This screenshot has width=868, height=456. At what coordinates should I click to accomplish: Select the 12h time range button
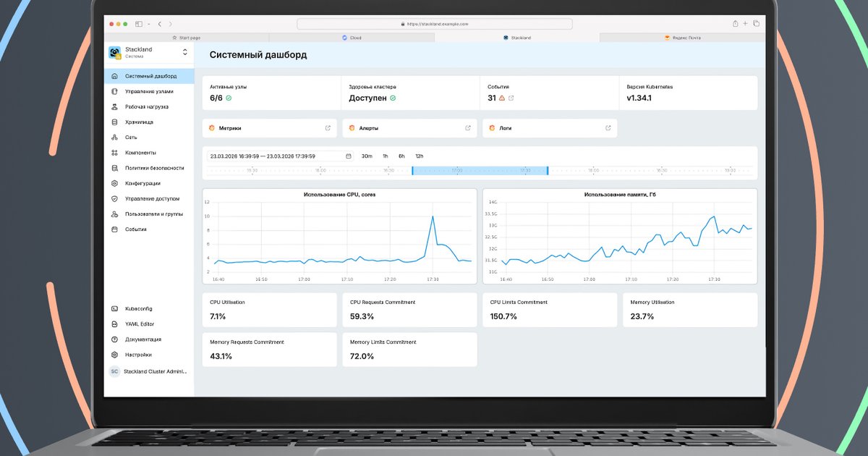click(x=419, y=156)
